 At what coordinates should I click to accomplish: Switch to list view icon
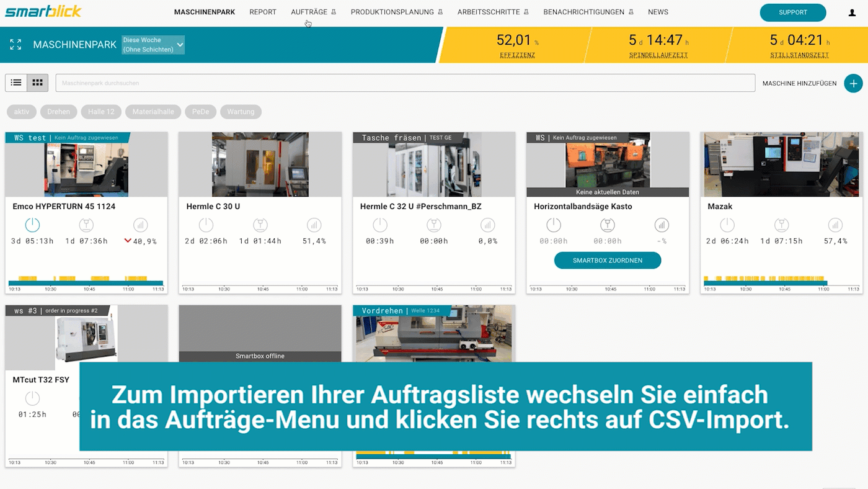[x=16, y=83]
